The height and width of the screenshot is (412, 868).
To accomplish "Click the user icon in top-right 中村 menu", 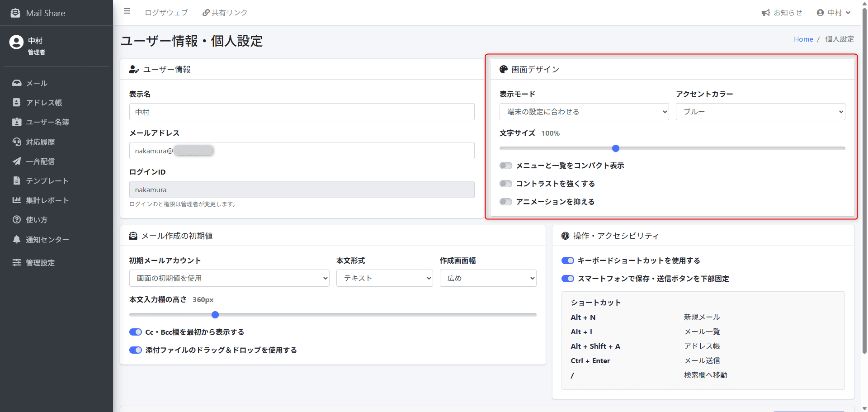I will [x=821, y=13].
